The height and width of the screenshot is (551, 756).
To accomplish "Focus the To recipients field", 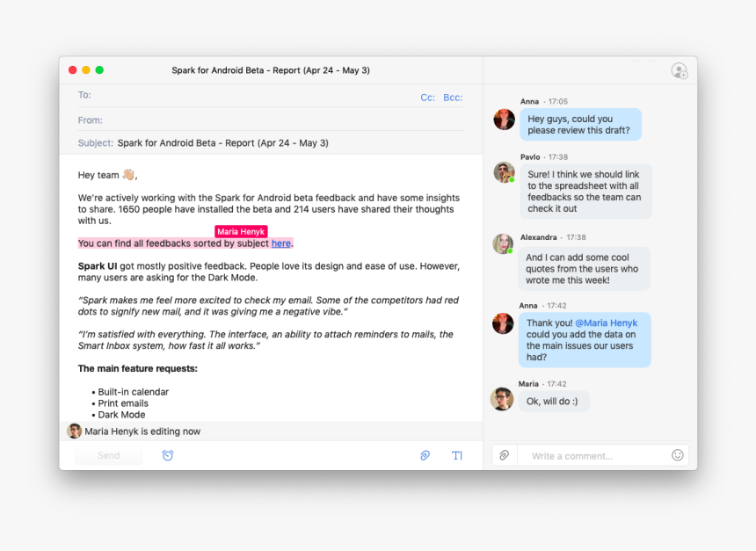I will tap(271, 95).
